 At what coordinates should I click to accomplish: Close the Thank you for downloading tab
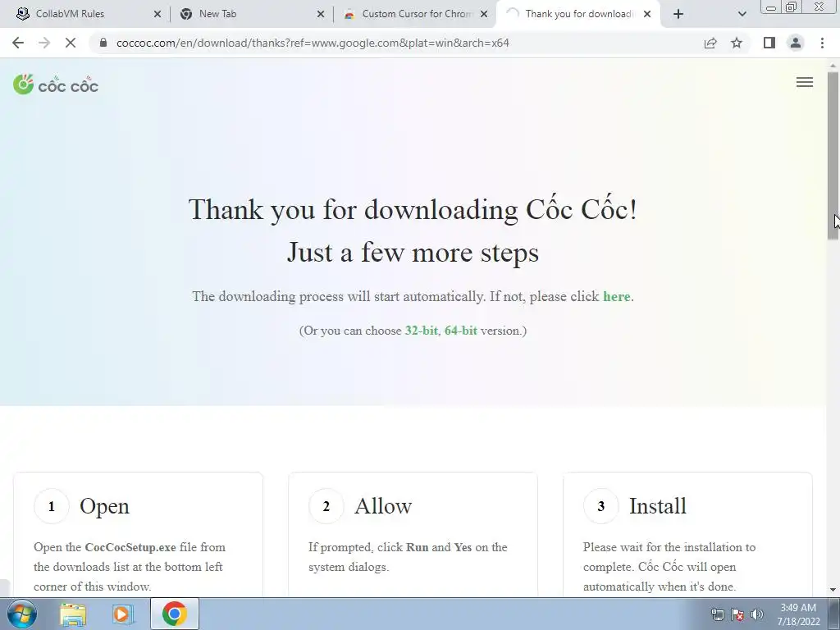[x=647, y=14]
